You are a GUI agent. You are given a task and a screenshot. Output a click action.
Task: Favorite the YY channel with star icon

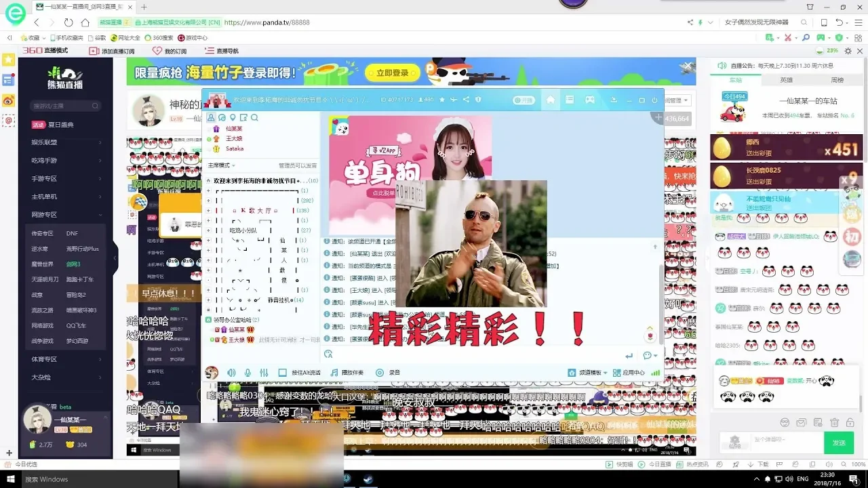[442, 100]
